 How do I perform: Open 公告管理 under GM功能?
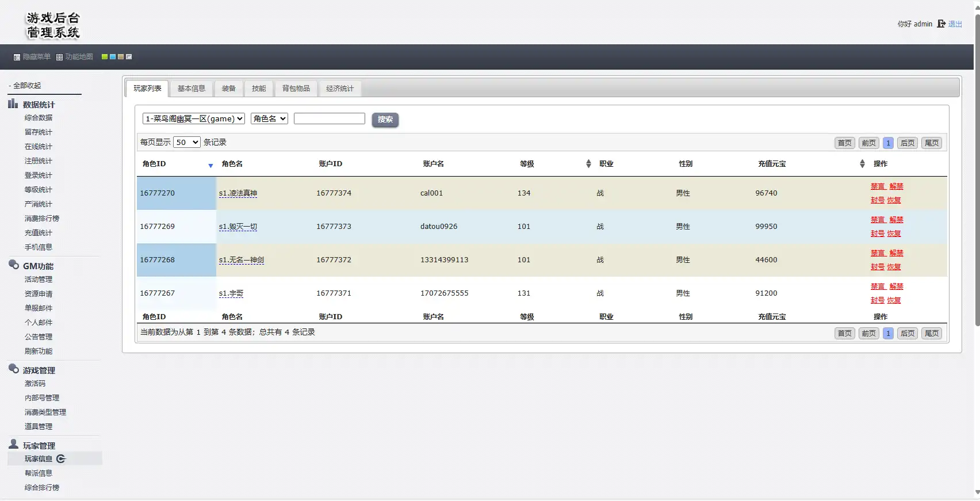(x=39, y=337)
